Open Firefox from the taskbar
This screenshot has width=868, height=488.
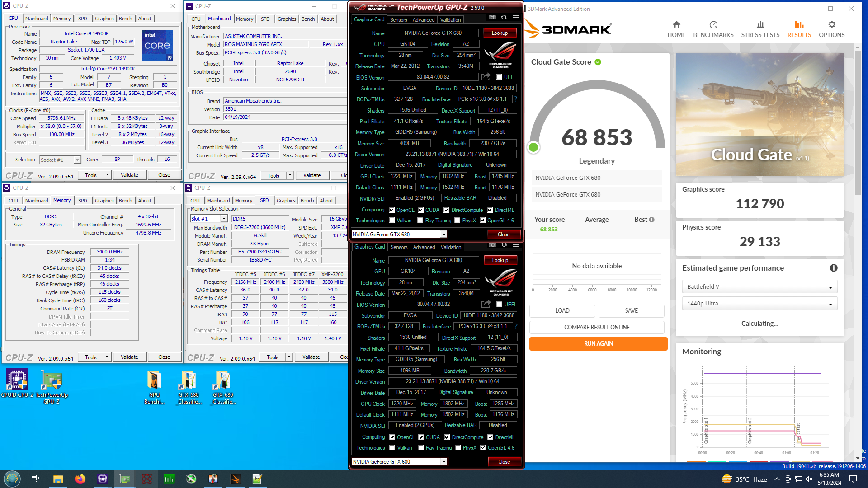click(80, 479)
